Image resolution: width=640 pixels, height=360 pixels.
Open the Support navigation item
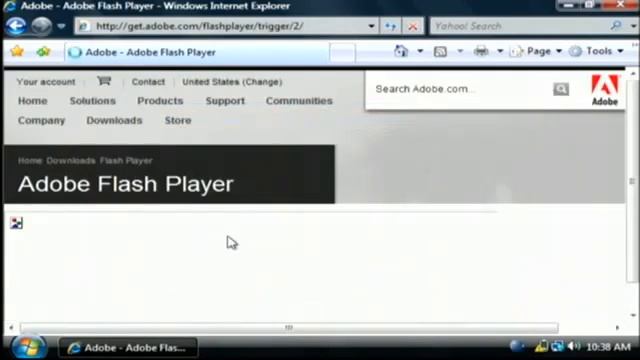click(x=225, y=101)
